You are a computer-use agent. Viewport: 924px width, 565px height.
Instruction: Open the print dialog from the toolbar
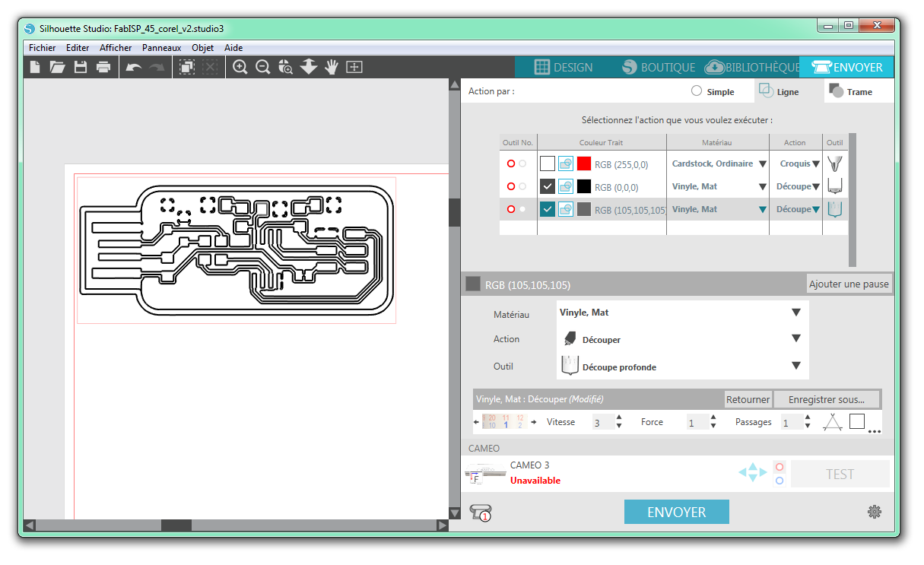(103, 67)
